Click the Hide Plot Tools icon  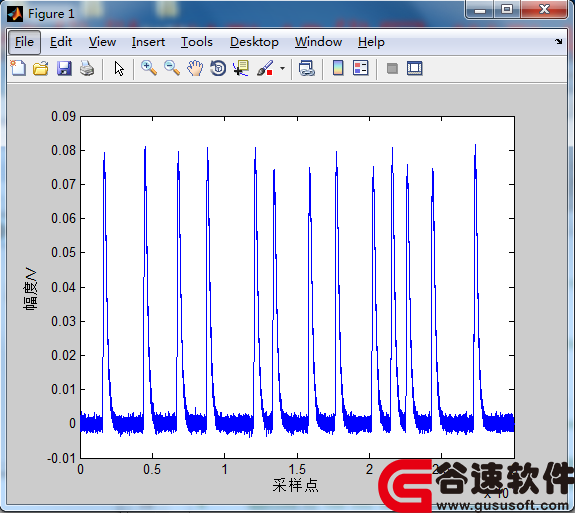tap(392, 69)
